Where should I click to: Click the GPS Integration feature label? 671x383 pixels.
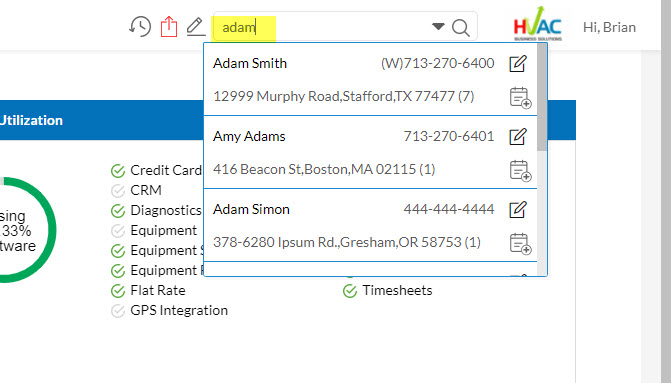(179, 310)
